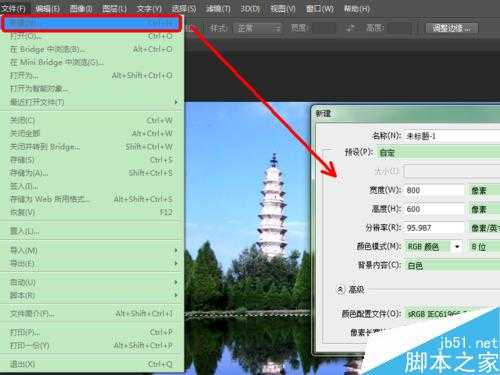Open the 预设(P) dropdown showing 自定
Screen dimensions: 500x375
point(439,153)
